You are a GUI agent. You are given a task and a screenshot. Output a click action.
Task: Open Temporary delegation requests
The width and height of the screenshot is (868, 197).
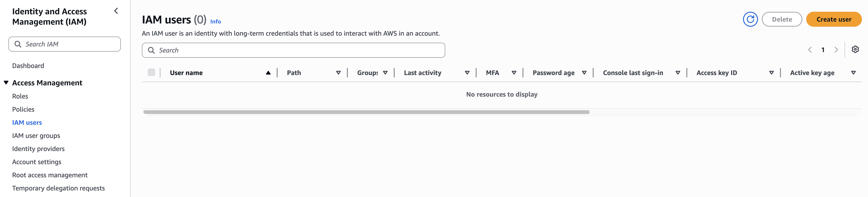click(58, 188)
